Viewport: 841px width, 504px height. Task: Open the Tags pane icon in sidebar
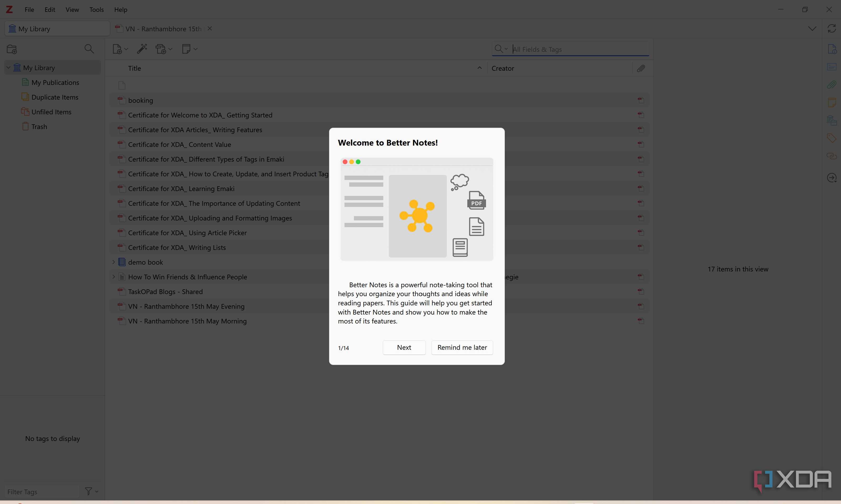[832, 138]
